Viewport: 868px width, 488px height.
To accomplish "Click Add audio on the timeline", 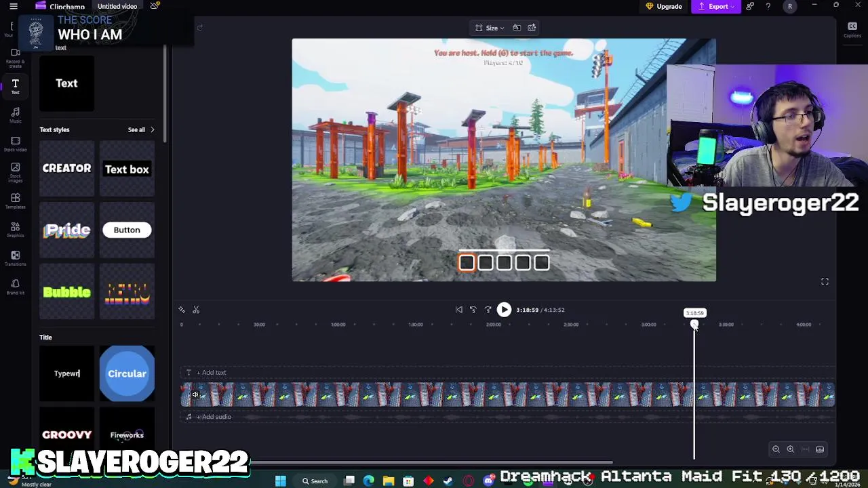I will (214, 417).
